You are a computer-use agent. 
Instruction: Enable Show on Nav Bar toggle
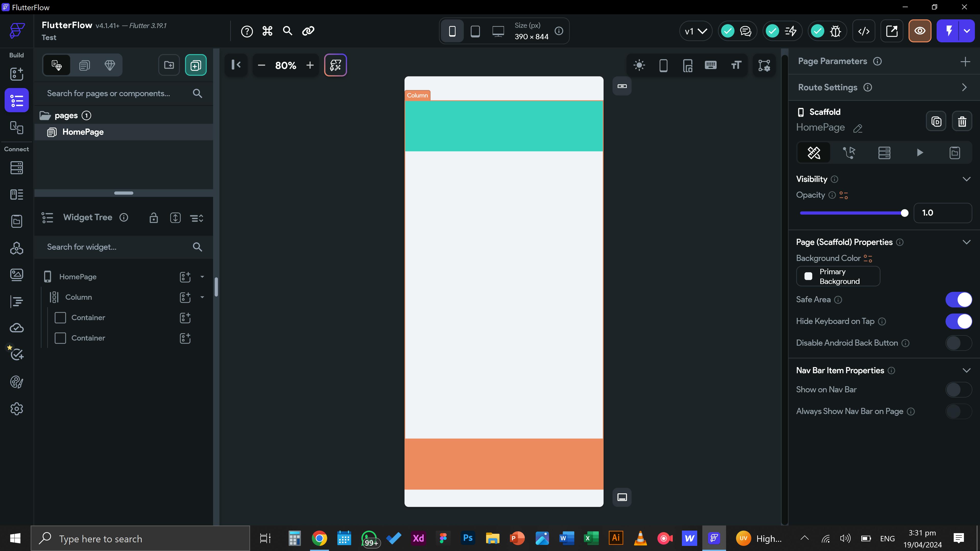coord(958,390)
